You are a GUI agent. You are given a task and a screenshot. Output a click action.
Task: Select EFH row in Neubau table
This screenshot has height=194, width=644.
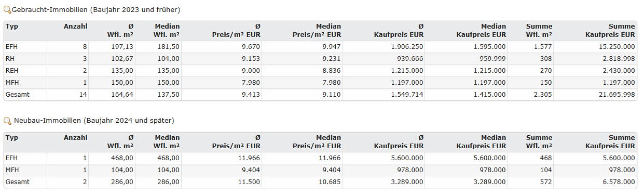[320, 158]
